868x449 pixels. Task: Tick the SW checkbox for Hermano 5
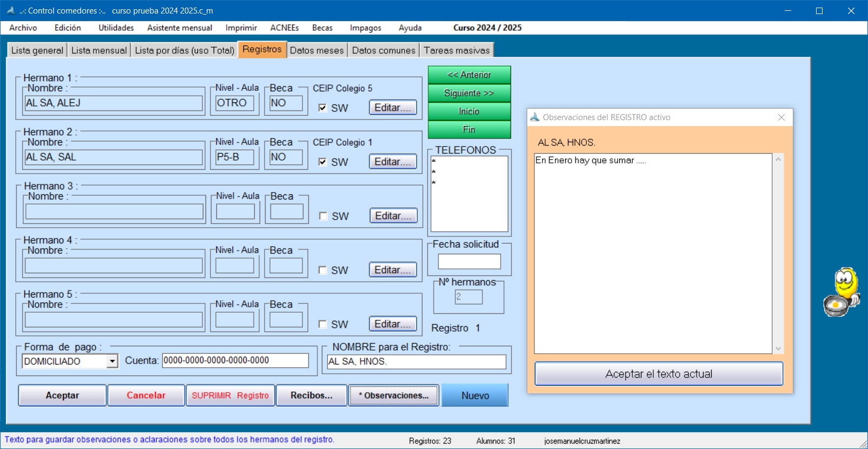tap(322, 324)
